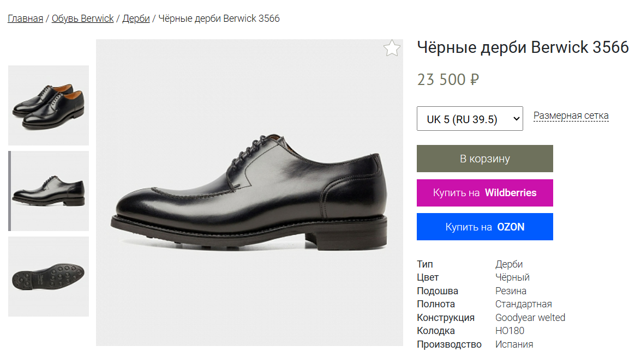Image resolution: width=641 pixels, height=364 pixels.
Task: Add shoes with В корзину button
Action: [x=485, y=159]
